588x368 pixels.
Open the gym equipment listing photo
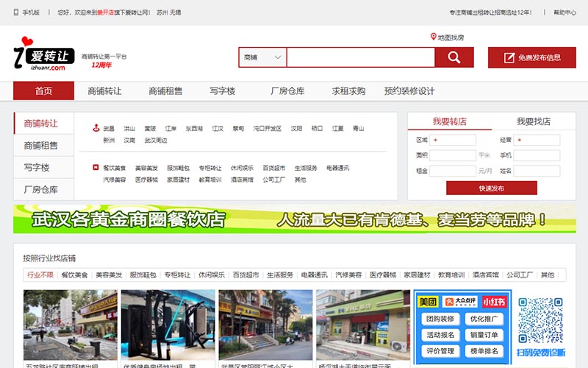168,325
